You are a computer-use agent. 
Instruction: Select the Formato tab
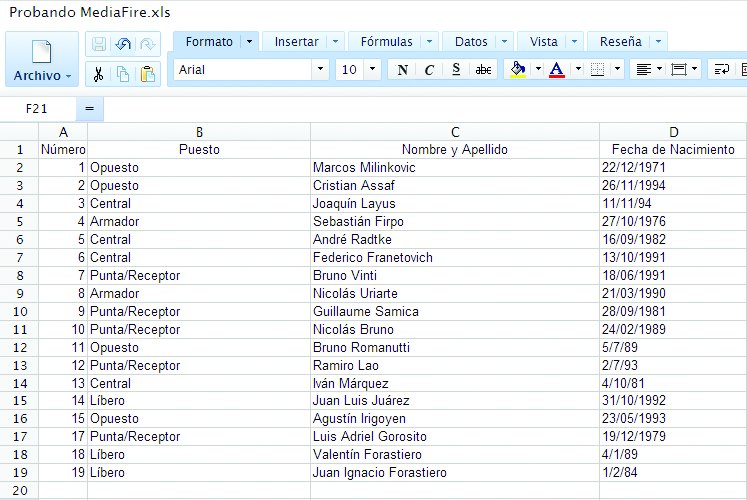tap(209, 42)
